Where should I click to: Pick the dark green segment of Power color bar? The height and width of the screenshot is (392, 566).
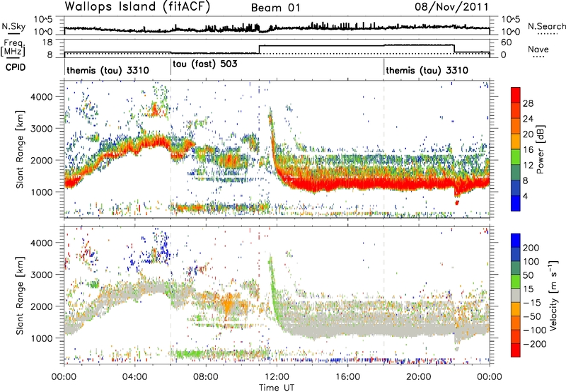(516, 173)
